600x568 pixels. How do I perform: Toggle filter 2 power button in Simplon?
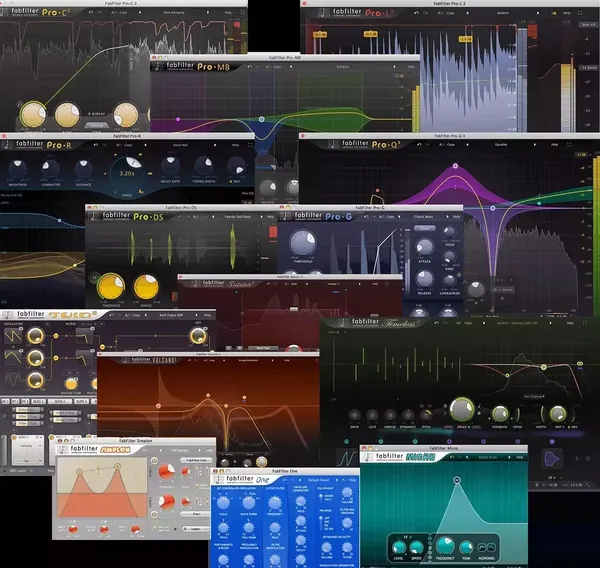pos(154,514)
